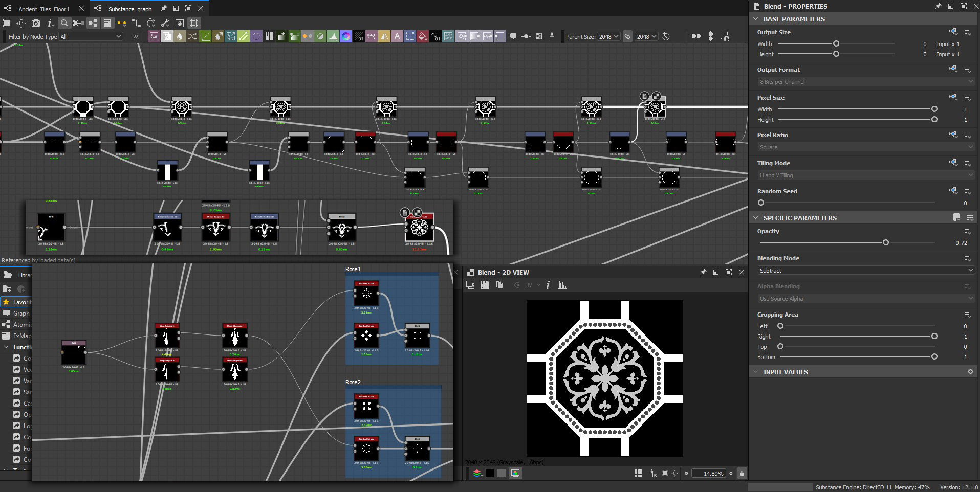Open the Parent Size width dropdown

pyautogui.click(x=608, y=37)
